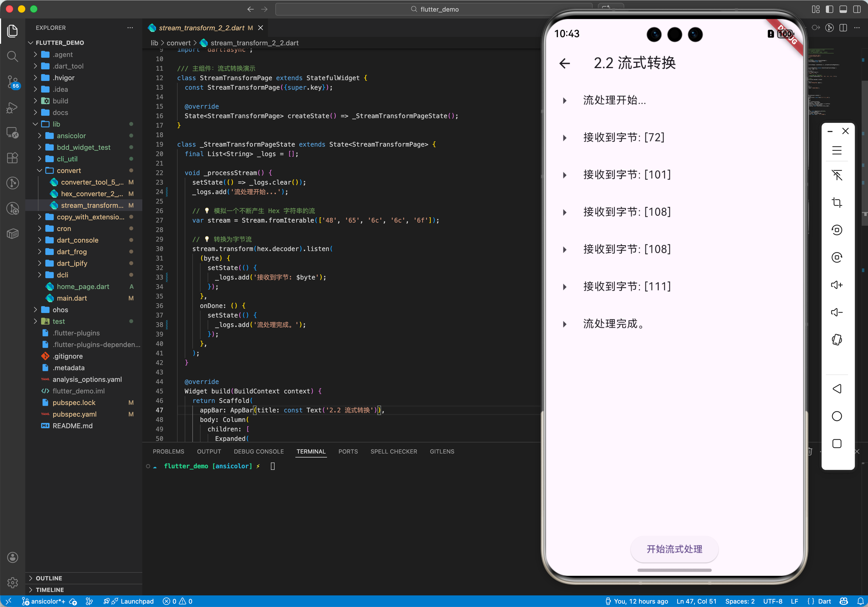Click the emulator crop screenshot icon

tap(837, 202)
